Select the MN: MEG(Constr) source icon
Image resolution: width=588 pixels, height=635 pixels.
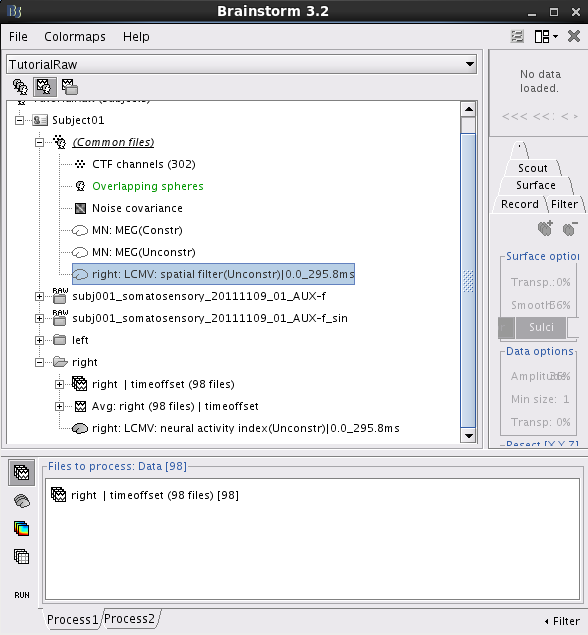[x=80, y=230]
